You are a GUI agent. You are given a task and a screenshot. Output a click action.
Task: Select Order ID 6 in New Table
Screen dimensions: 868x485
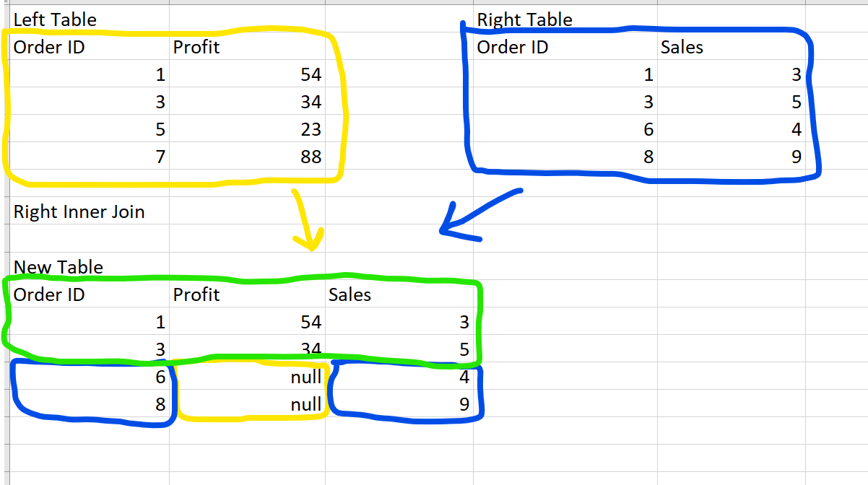[x=160, y=377]
